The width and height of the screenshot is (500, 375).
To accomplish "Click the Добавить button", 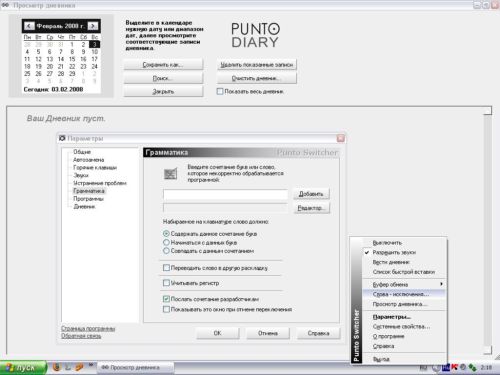I will (311, 194).
